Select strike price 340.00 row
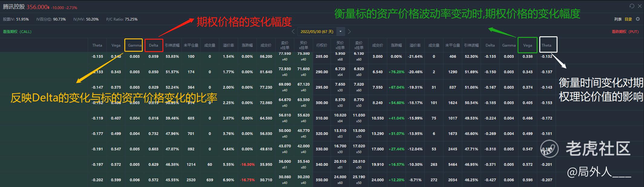644x187 pixels. [x=322, y=165]
